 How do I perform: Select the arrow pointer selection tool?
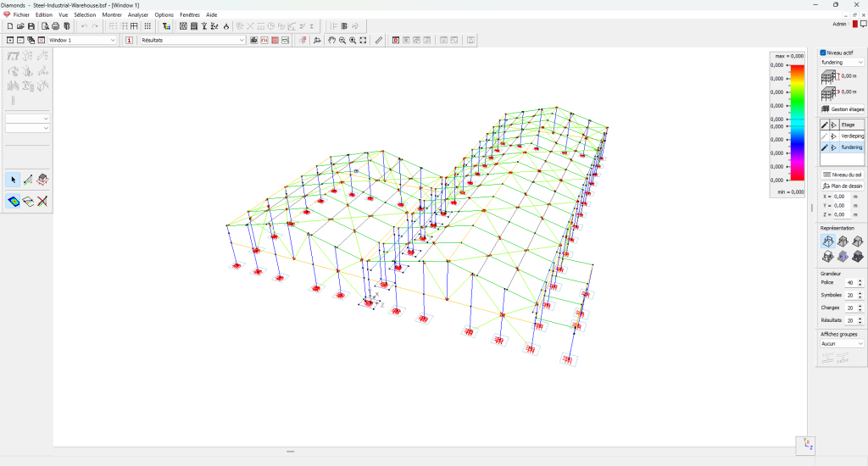point(13,180)
